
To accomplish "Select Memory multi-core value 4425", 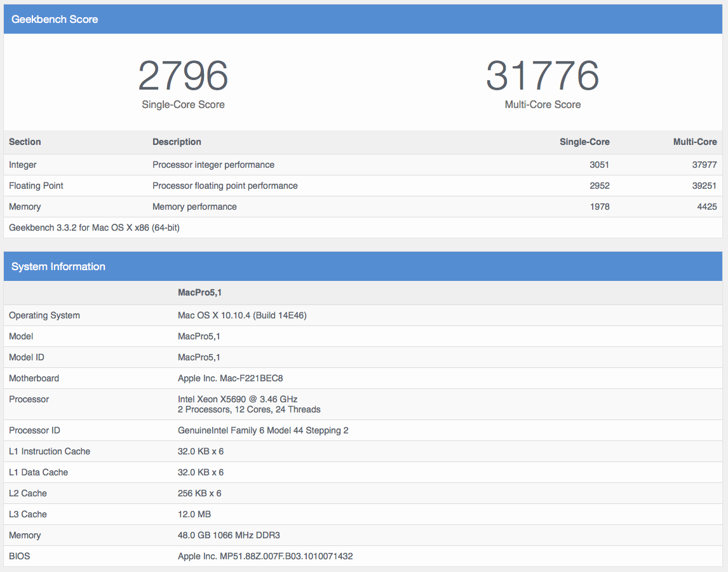I will [x=707, y=207].
